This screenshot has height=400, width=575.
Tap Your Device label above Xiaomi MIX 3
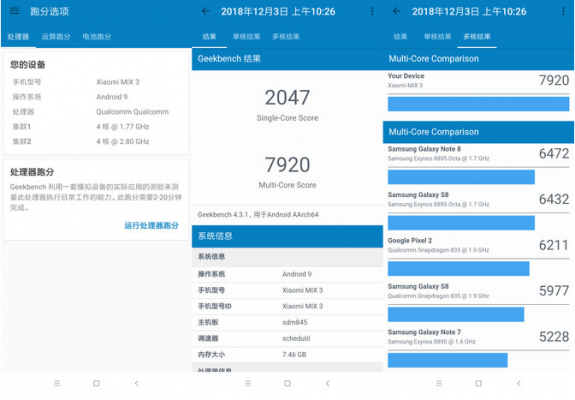click(x=406, y=76)
